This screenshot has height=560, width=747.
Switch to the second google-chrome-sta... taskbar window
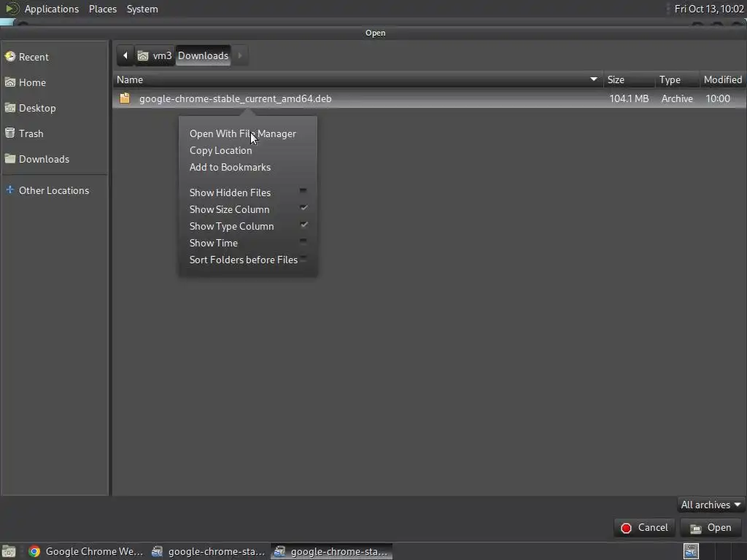[x=208, y=551]
